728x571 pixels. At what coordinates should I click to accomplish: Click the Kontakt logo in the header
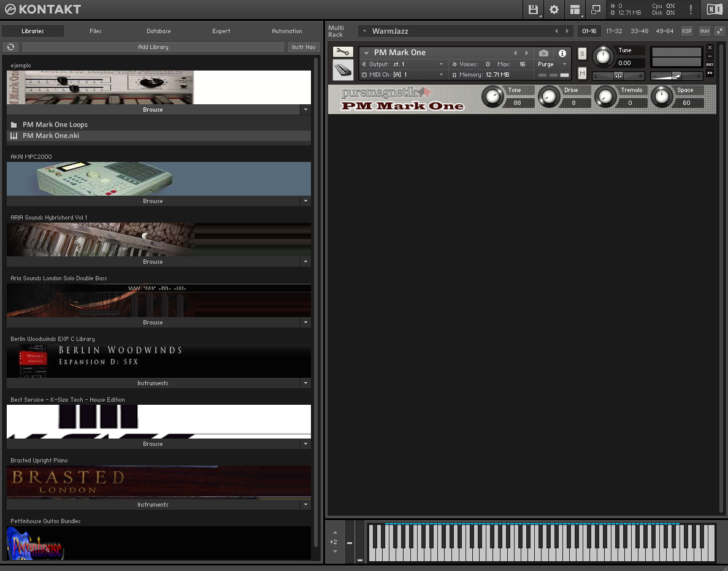click(43, 9)
